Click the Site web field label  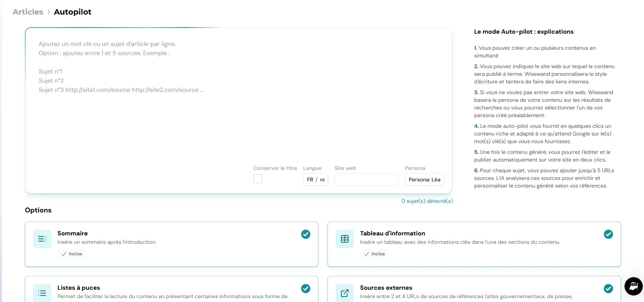point(345,168)
